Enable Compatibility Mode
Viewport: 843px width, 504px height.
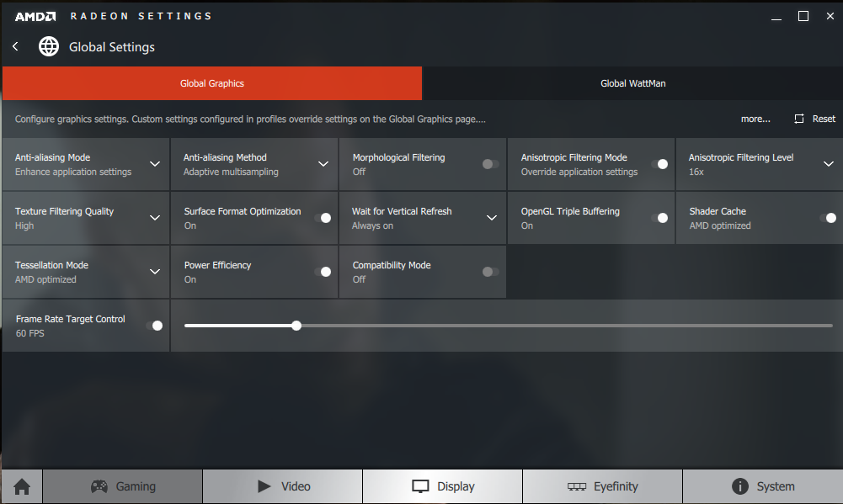[x=490, y=272]
